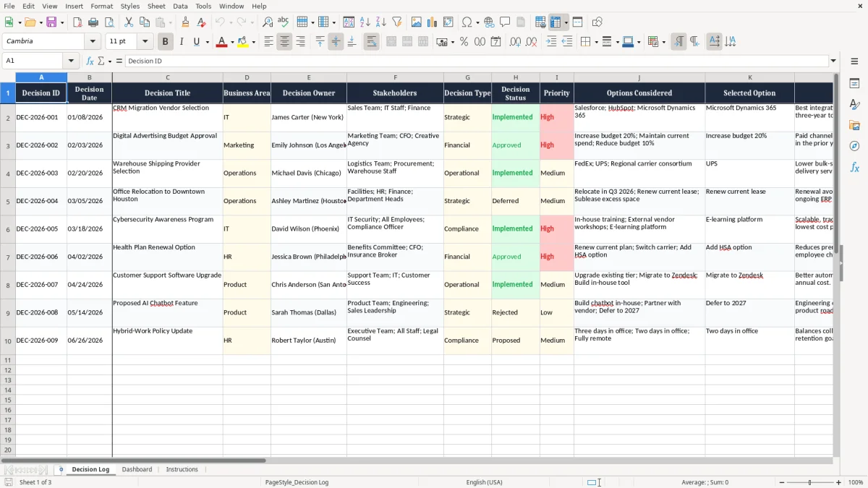Cut the selected cells
This screenshot has height=488, width=868.
pyautogui.click(x=129, y=22)
